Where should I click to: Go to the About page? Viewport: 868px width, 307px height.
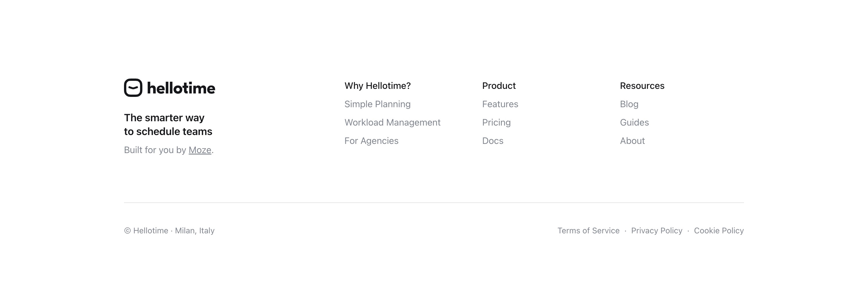click(632, 141)
